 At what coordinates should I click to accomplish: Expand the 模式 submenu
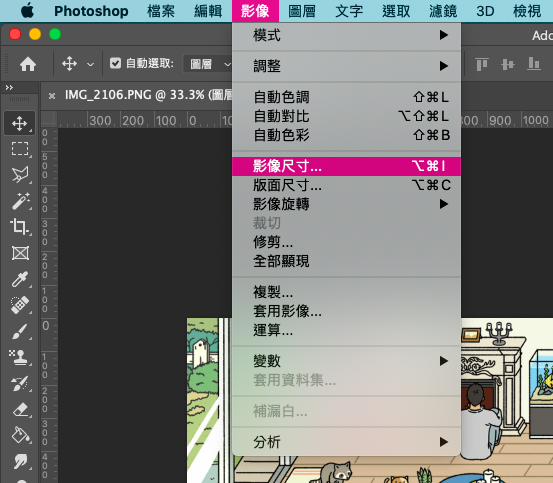[x=346, y=35]
